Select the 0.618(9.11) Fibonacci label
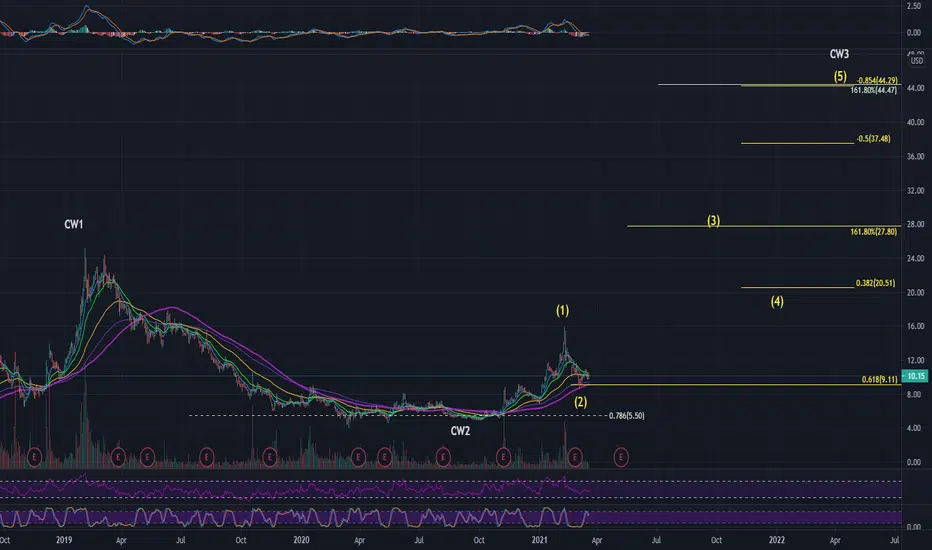Screen dimensions: 932x550 [x=879, y=379]
